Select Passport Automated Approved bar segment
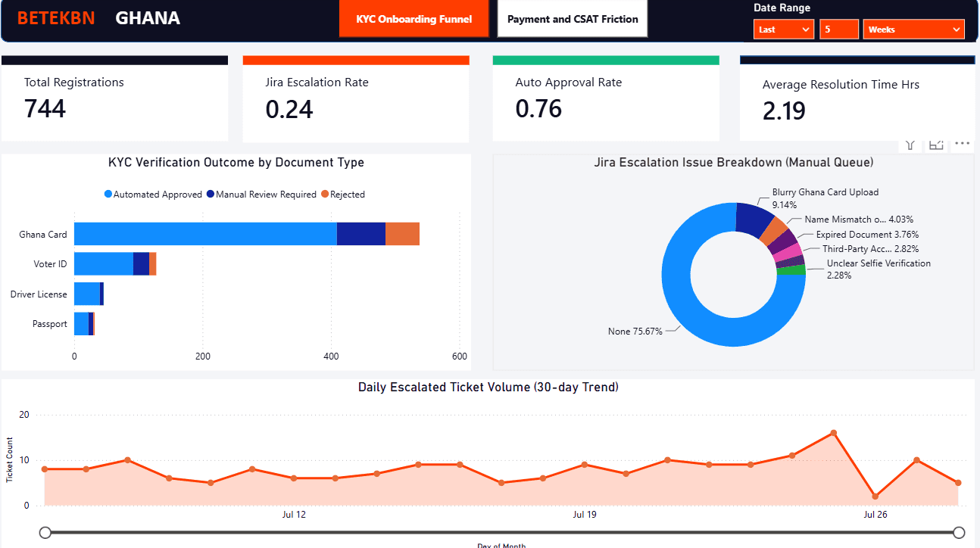The width and height of the screenshot is (980, 548). click(x=81, y=324)
